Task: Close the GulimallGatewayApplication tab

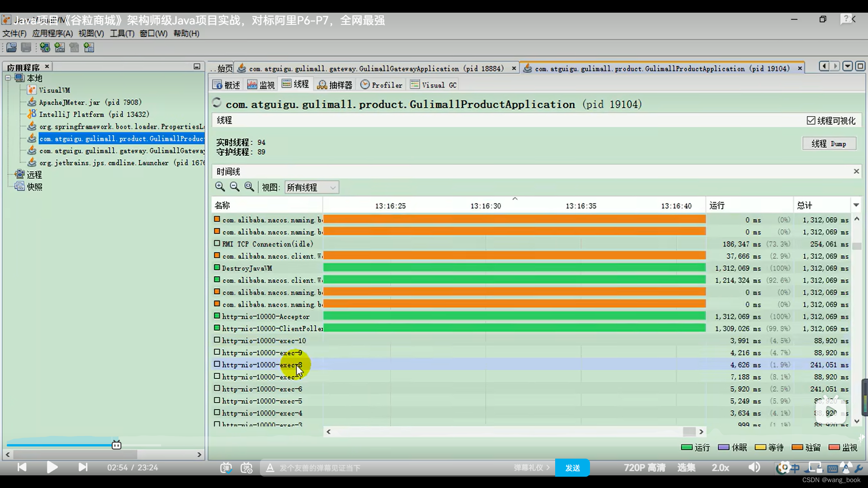Action: (x=514, y=68)
